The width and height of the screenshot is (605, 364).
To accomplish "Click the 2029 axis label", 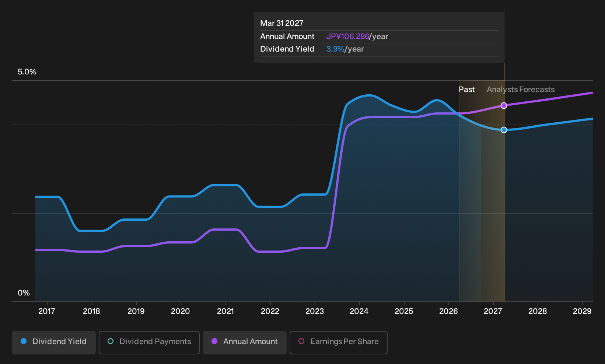I will [582, 311].
